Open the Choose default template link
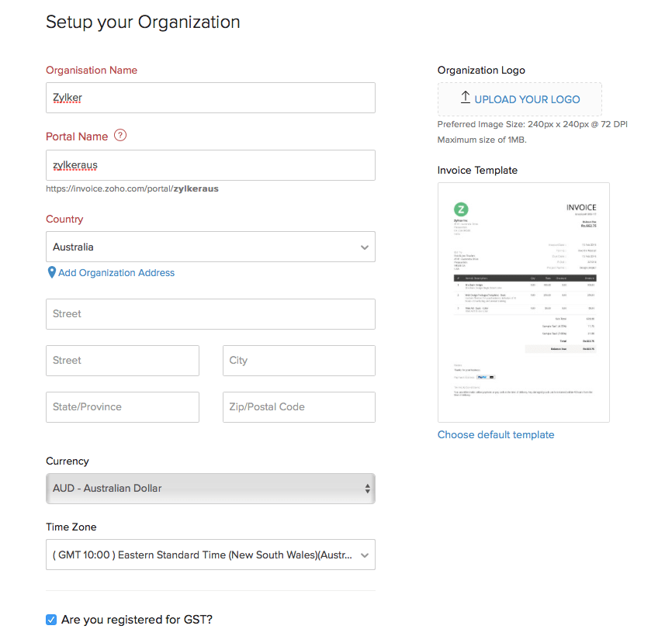 pos(496,435)
